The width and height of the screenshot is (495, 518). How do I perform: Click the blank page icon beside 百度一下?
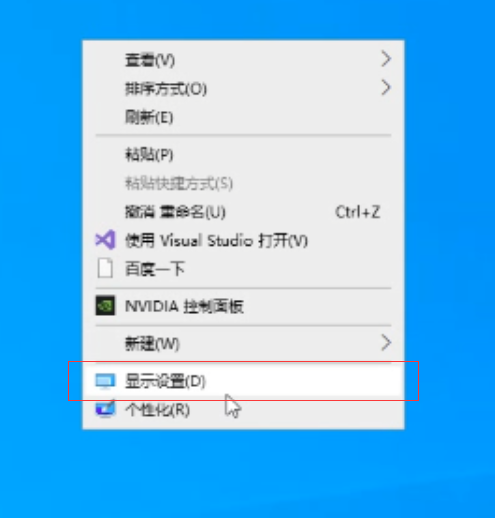[x=105, y=268]
